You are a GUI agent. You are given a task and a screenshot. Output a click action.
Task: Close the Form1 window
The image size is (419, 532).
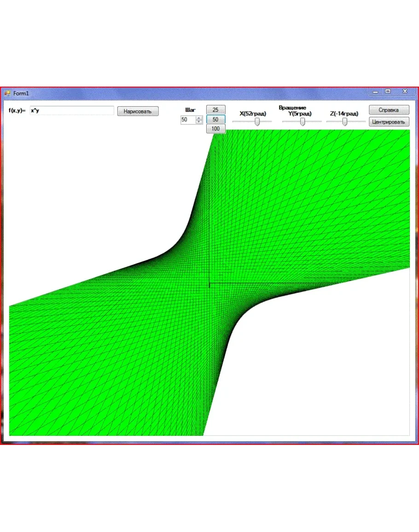pos(405,92)
